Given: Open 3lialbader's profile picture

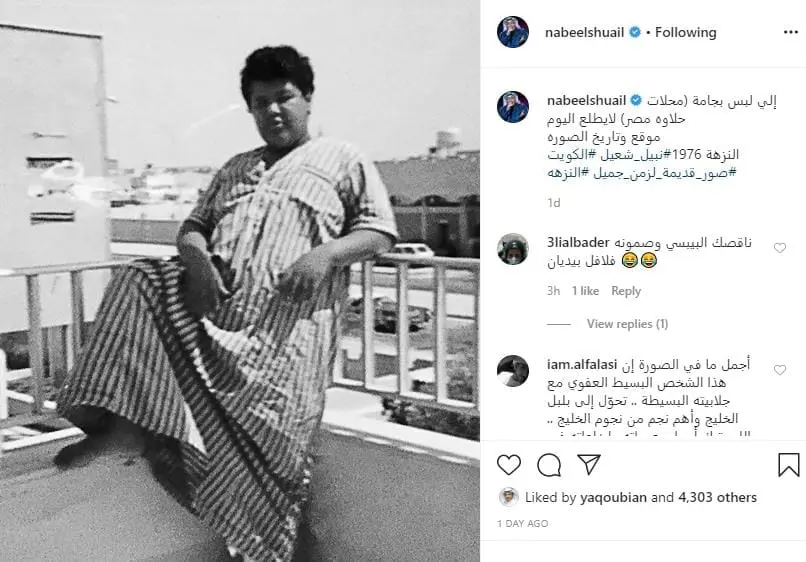Looking at the screenshot, I should coord(512,249).
